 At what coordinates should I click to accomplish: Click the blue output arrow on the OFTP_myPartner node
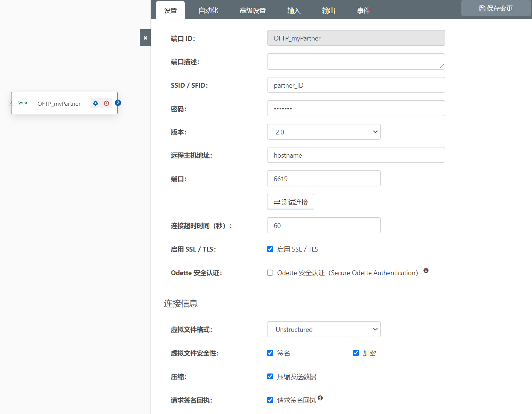[118, 103]
